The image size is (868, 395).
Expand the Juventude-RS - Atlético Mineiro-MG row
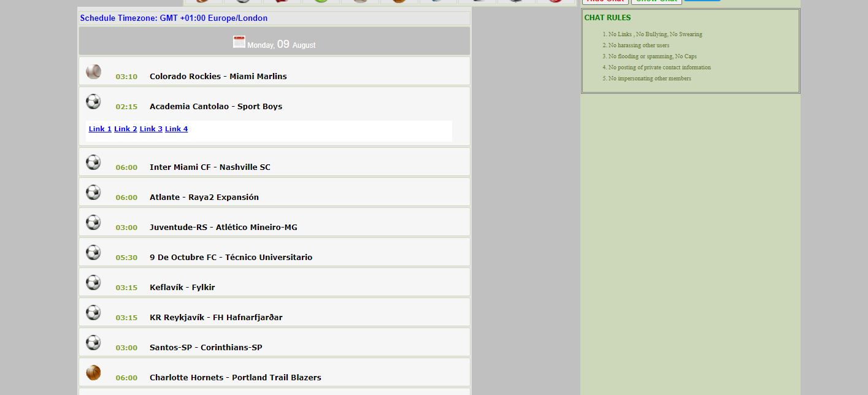point(274,222)
